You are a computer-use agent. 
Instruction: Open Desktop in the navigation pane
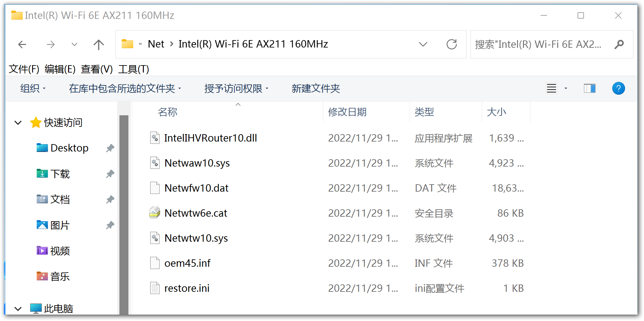point(69,148)
